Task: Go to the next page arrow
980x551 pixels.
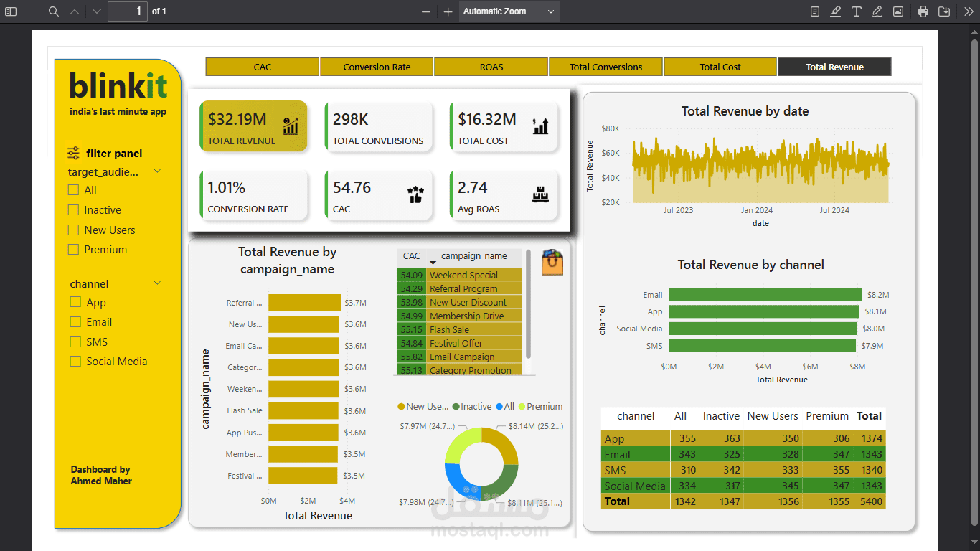Action: (97, 11)
